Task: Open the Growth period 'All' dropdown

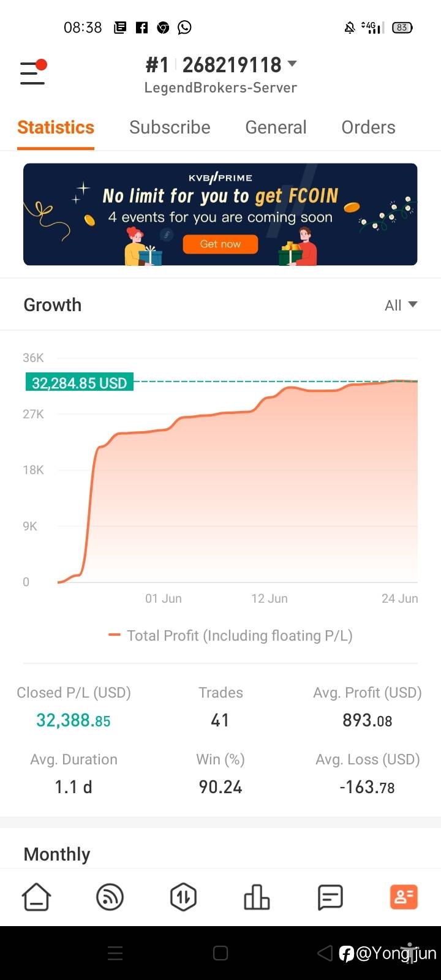Action: [x=401, y=305]
